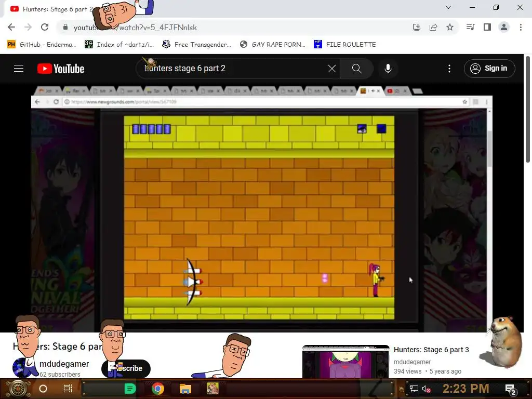Open the network icon in system tray
The width and height of the screenshot is (532, 399).
point(414,389)
